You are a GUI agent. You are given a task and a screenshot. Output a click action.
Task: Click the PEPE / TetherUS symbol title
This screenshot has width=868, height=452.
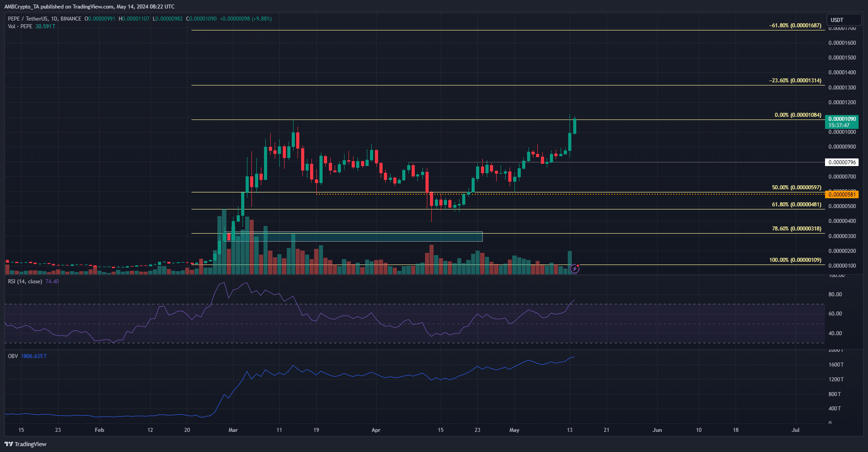click(x=45, y=19)
